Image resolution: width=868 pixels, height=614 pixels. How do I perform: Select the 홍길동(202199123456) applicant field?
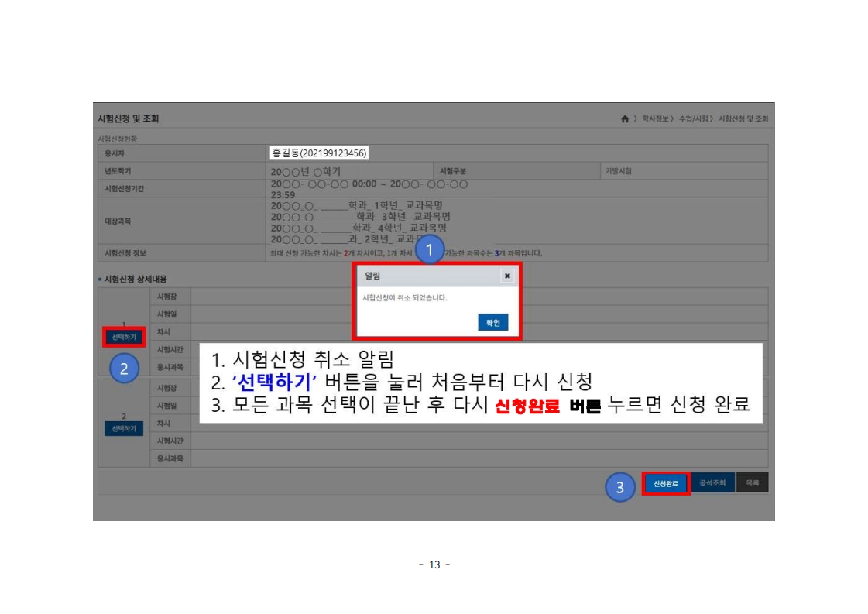point(319,153)
